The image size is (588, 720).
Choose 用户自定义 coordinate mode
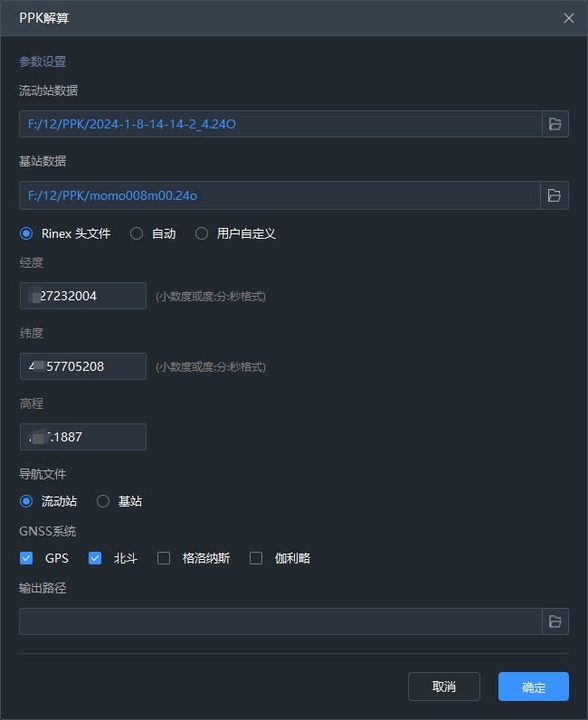point(202,233)
